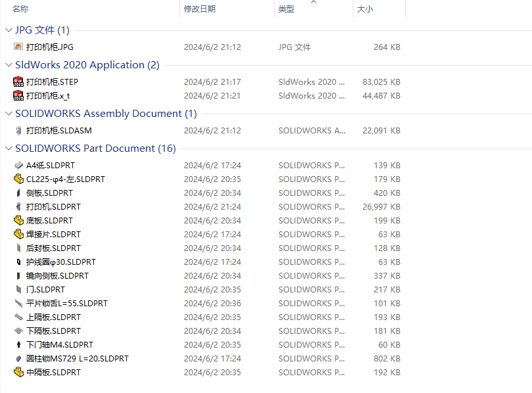The width and height of the screenshot is (532, 393).
Task: Collapse the SOLIDWORKS Assembly Document group chevron
Action: [x=9, y=114]
